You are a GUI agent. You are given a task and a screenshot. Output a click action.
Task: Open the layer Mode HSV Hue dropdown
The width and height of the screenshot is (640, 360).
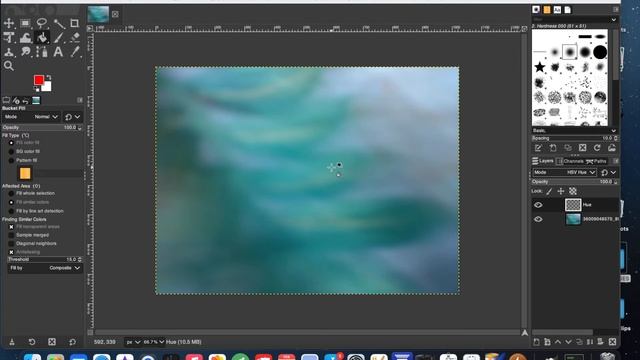pos(564,173)
